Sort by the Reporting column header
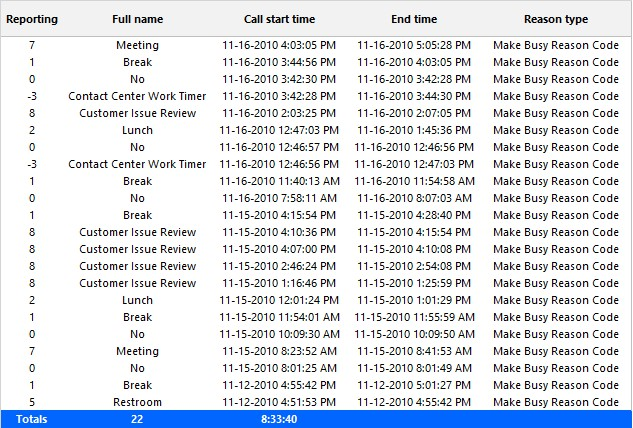Image resolution: width=633 pixels, height=428 pixels. click(x=32, y=19)
